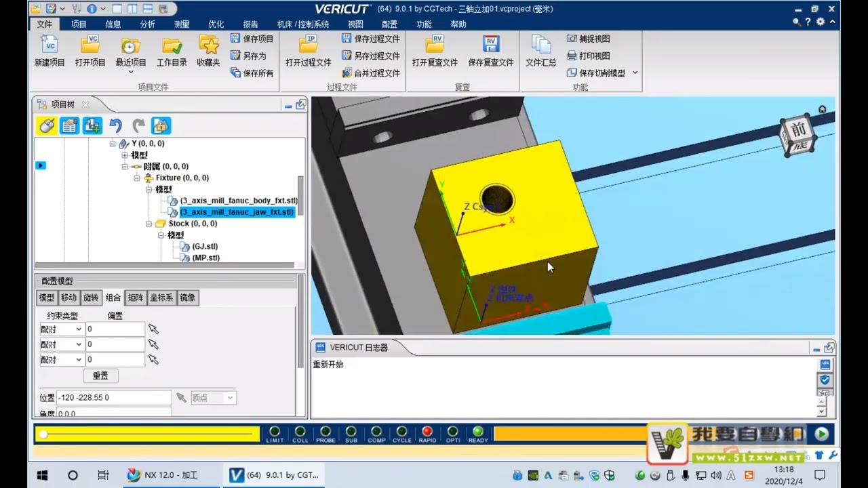Click the pick arrow for the third constraint

click(x=153, y=360)
